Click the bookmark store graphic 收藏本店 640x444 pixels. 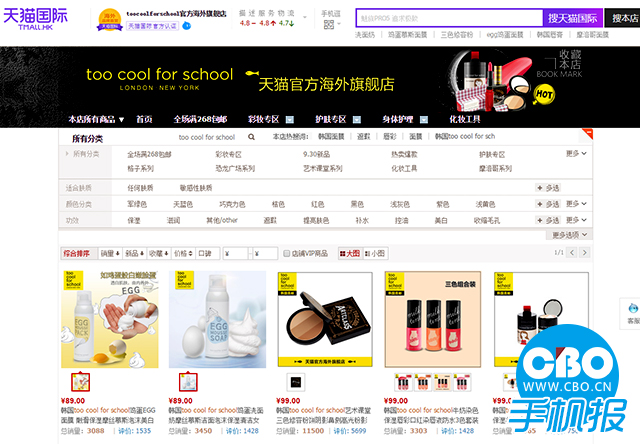pyautogui.click(x=560, y=64)
